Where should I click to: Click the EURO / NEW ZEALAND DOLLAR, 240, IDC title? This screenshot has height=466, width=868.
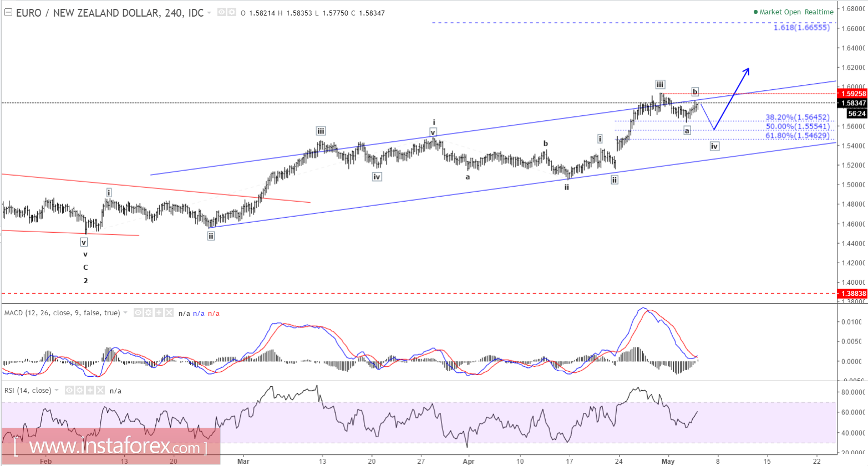[x=110, y=13]
